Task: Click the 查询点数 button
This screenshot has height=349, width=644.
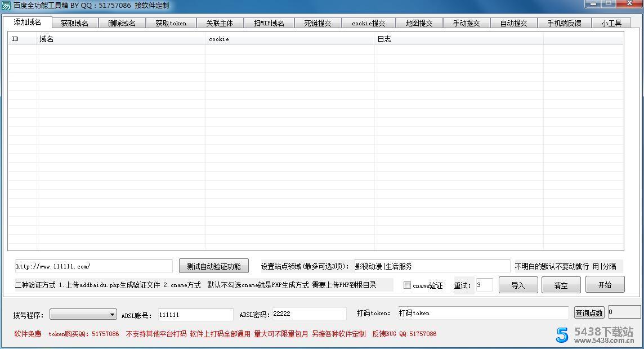Action: pyautogui.click(x=589, y=312)
